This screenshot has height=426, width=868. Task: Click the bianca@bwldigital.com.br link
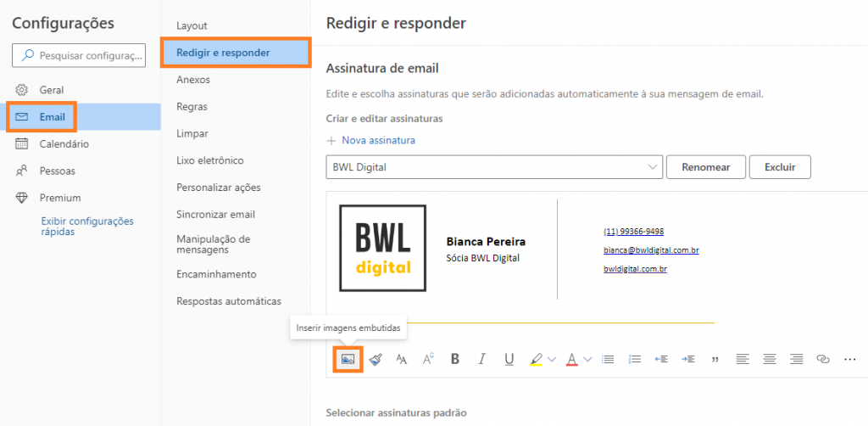pyautogui.click(x=651, y=249)
